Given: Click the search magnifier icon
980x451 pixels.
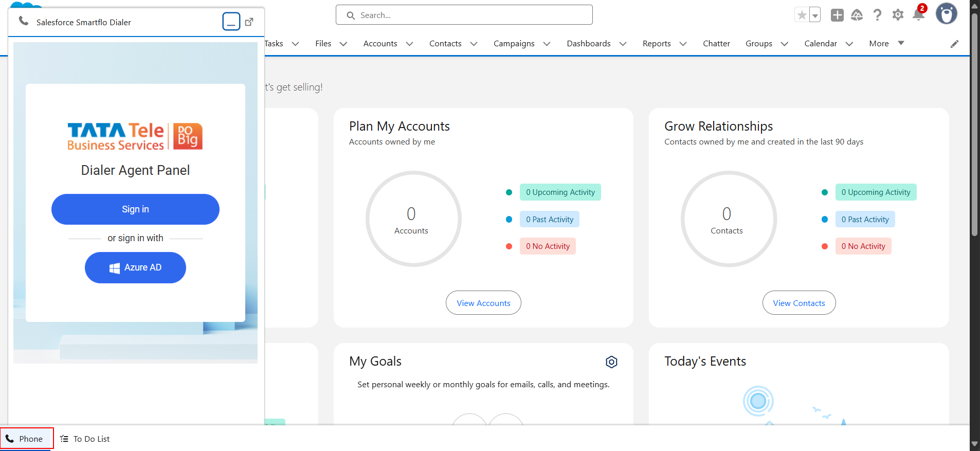Looking at the screenshot, I should click(351, 15).
